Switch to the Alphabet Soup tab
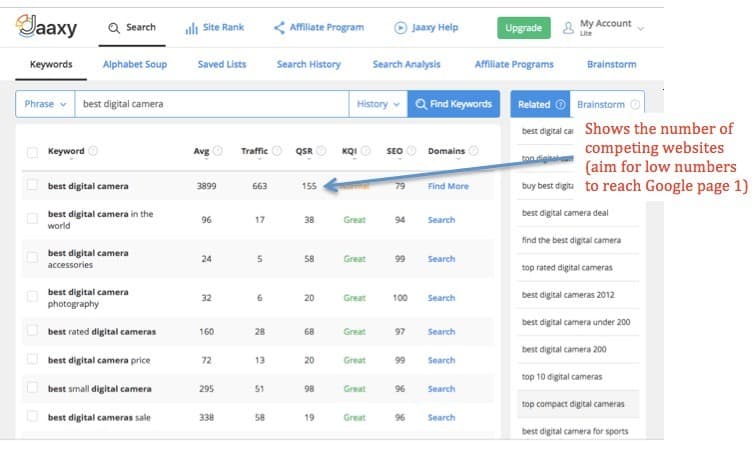The width and height of the screenshot is (752, 451). tap(135, 64)
